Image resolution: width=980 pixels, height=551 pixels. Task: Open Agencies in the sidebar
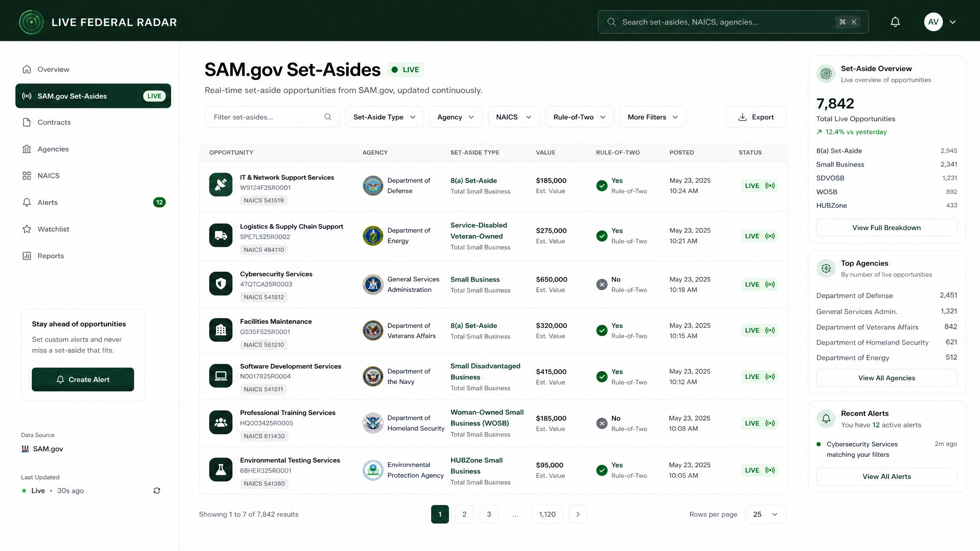[x=93, y=149]
